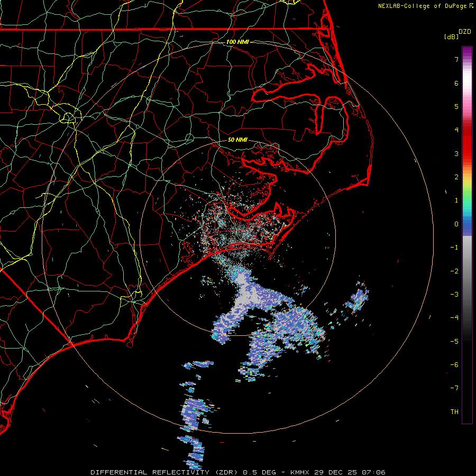Click the NEXLAB-College of DuPage watermark text

click(422, 6)
